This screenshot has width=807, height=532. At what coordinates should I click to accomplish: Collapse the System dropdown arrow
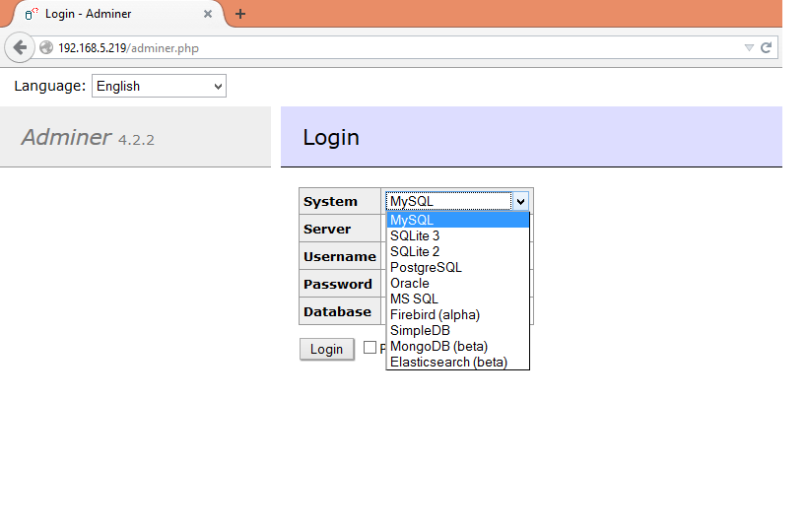(520, 201)
